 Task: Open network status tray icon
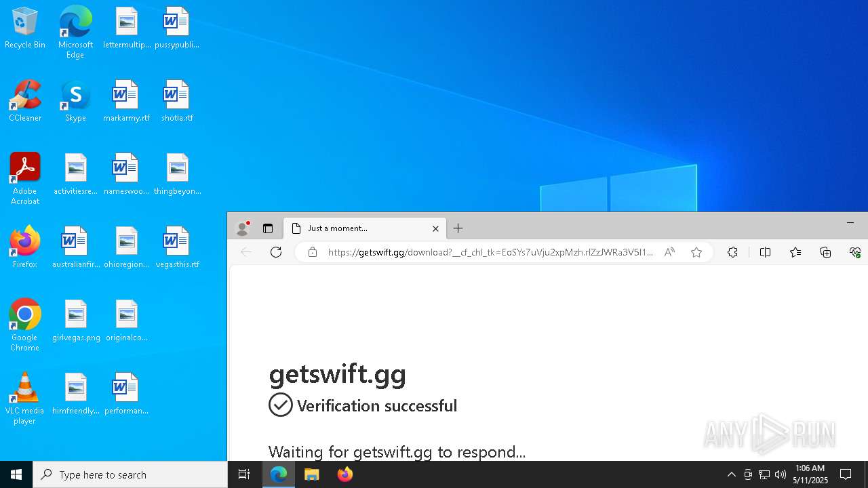[764, 474]
